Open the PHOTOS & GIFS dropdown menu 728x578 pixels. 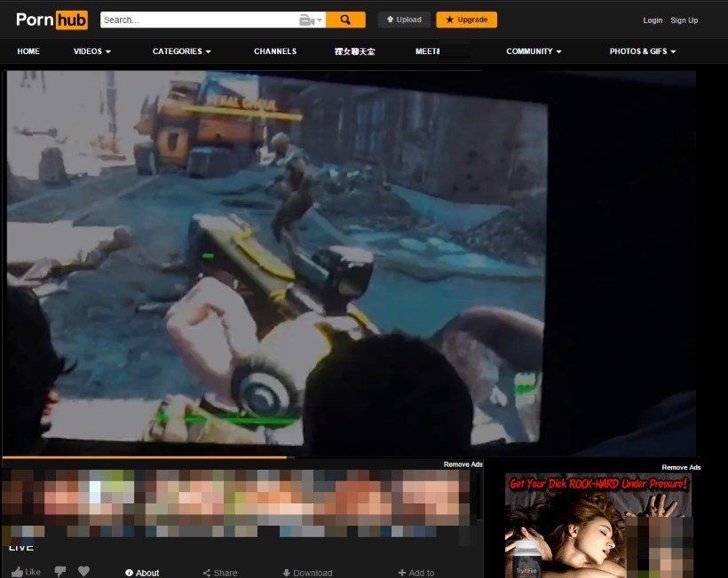[643, 51]
